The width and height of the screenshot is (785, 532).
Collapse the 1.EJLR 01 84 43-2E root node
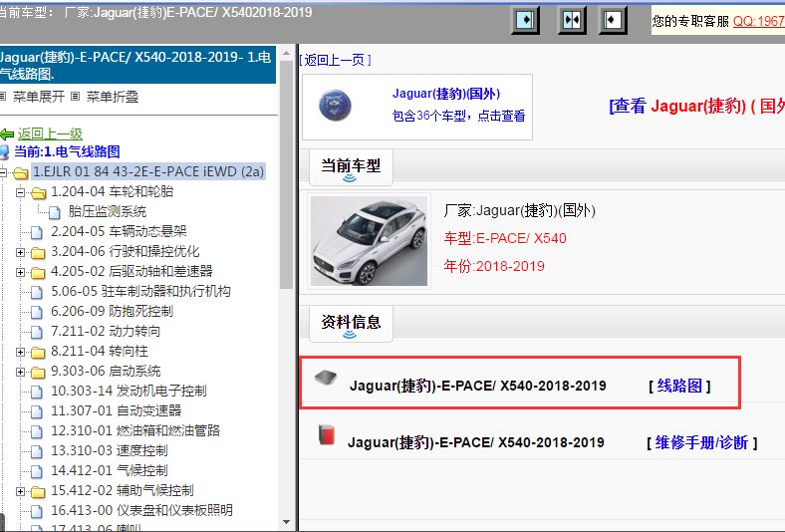click(3, 172)
